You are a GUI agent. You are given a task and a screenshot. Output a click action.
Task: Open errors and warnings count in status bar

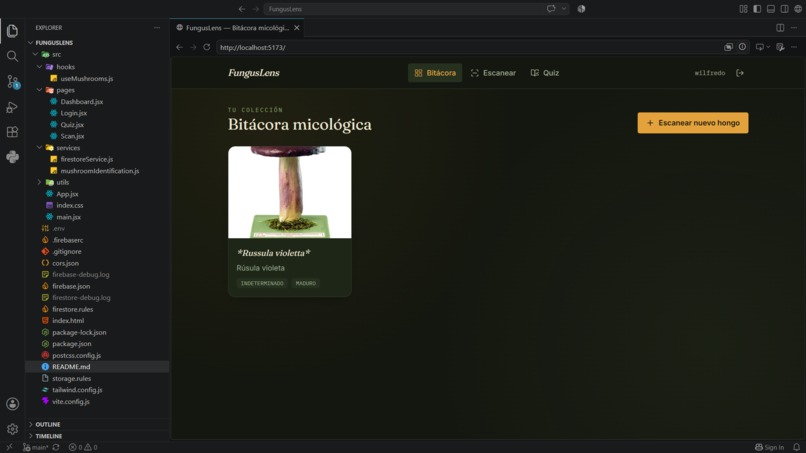point(83,447)
